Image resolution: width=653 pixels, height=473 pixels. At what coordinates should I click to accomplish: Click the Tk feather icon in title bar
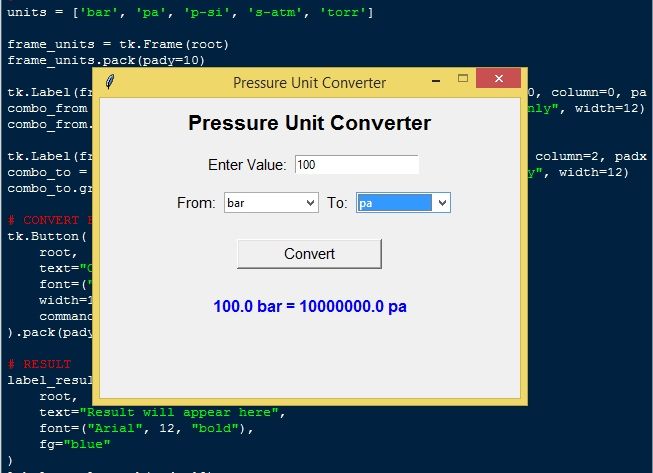click(x=109, y=83)
